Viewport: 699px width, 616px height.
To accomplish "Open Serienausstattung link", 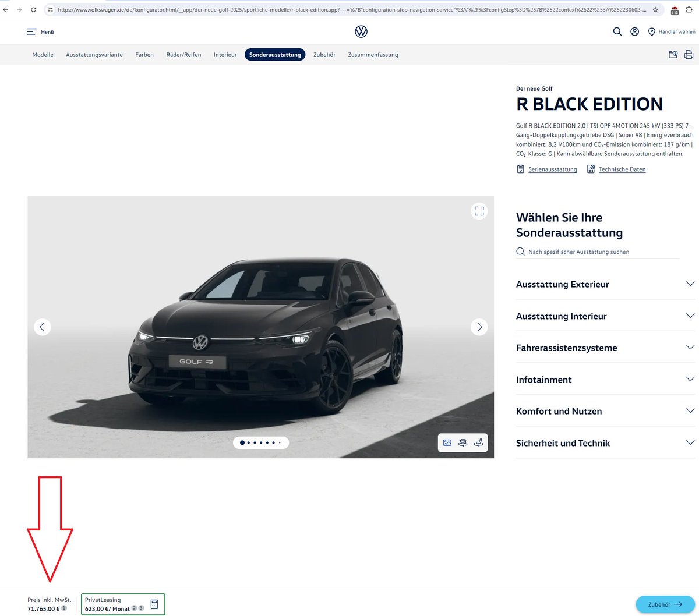I will pyautogui.click(x=547, y=169).
